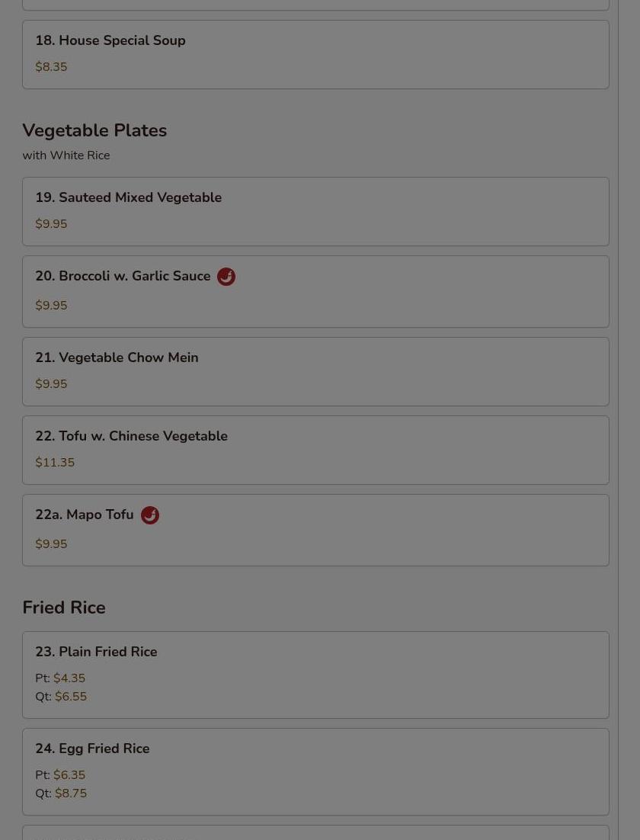
Task: Choose 20. Broccoli w. Garlic Sauce title
Action: click(x=123, y=277)
